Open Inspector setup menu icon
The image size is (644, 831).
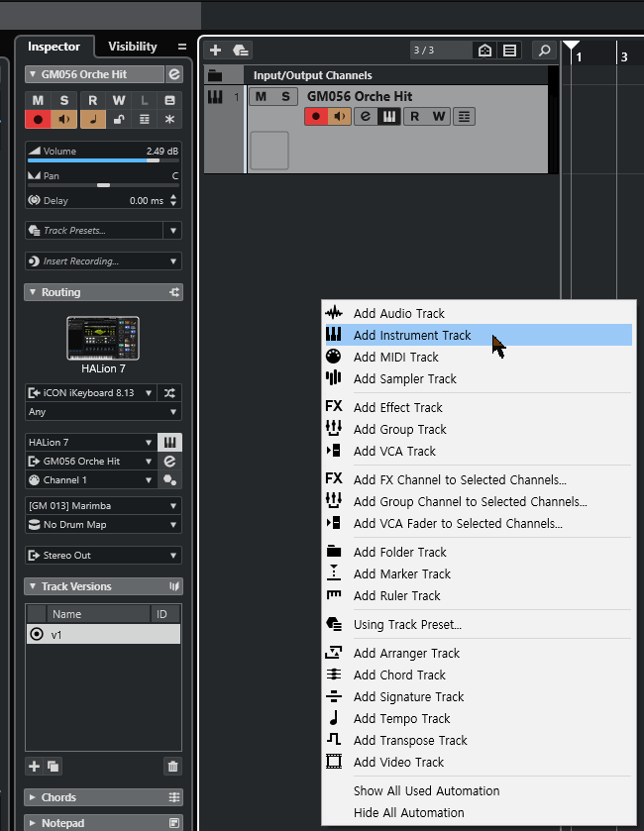pyautogui.click(x=181, y=47)
